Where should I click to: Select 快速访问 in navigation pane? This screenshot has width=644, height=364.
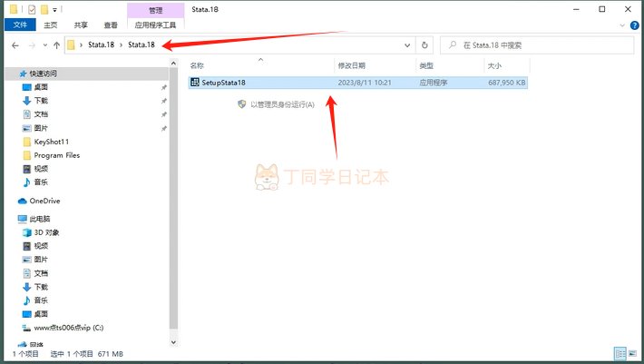[x=44, y=74]
